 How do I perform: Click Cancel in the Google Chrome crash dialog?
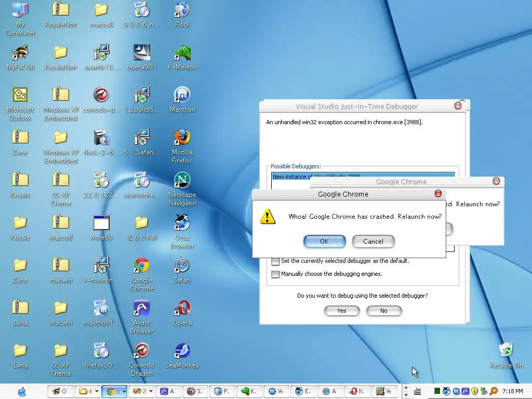tap(373, 241)
